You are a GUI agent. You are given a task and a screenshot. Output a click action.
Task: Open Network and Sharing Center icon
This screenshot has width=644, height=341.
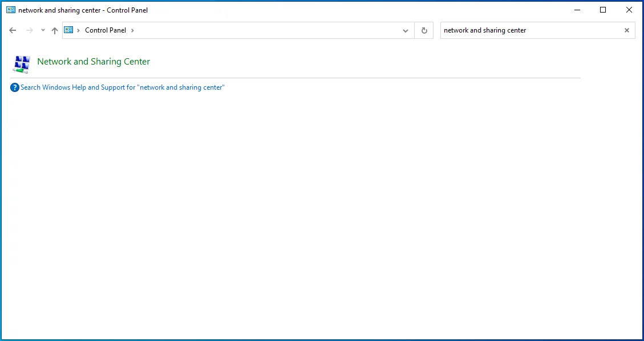tap(21, 64)
